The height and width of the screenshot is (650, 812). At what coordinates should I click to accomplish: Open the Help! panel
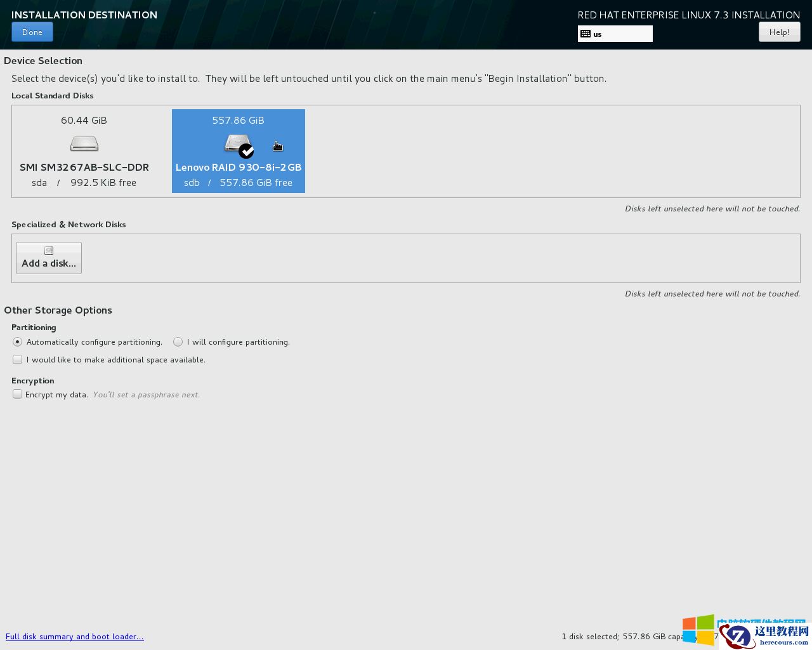[779, 32]
